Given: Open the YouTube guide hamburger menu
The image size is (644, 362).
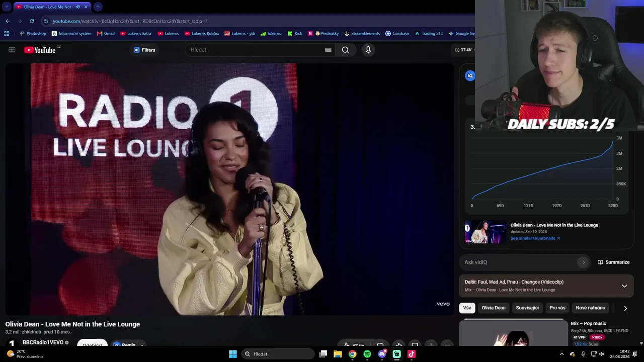Looking at the screenshot, I should coord(12,50).
